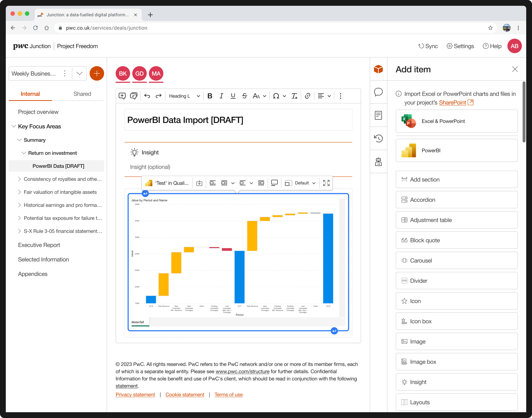Bookmark page with the star icon

coord(490,28)
